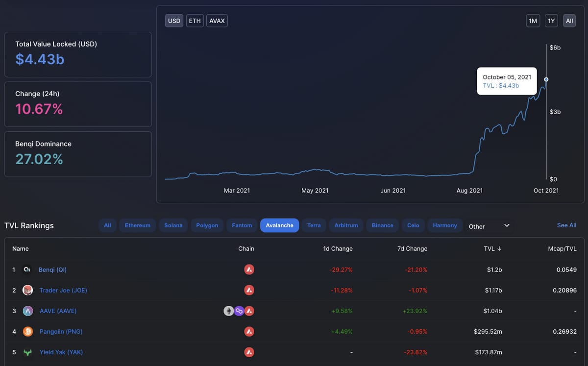Image resolution: width=588 pixels, height=366 pixels.
Task: Open the Benqi (QI) protocol link
Action: tap(52, 269)
